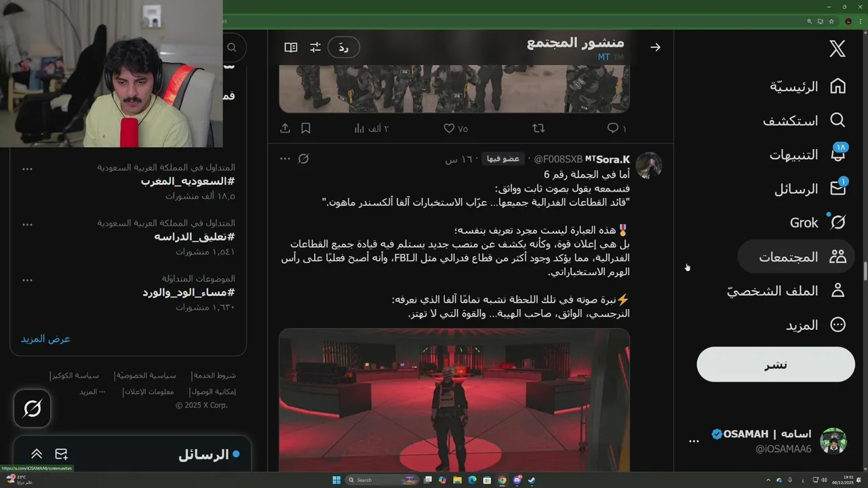The height and width of the screenshot is (488, 868).
Task: Open Windows Start menu
Action: (336, 480)
